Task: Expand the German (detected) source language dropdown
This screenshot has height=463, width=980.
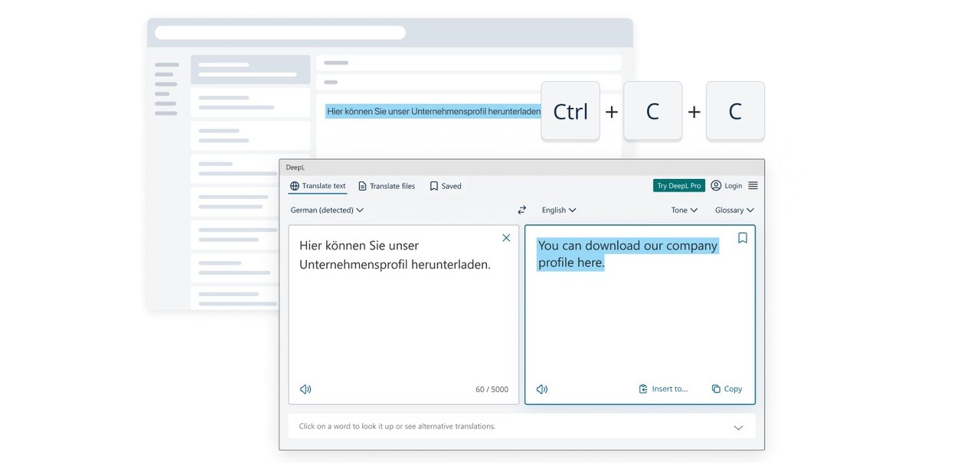Action: (327, 210)
